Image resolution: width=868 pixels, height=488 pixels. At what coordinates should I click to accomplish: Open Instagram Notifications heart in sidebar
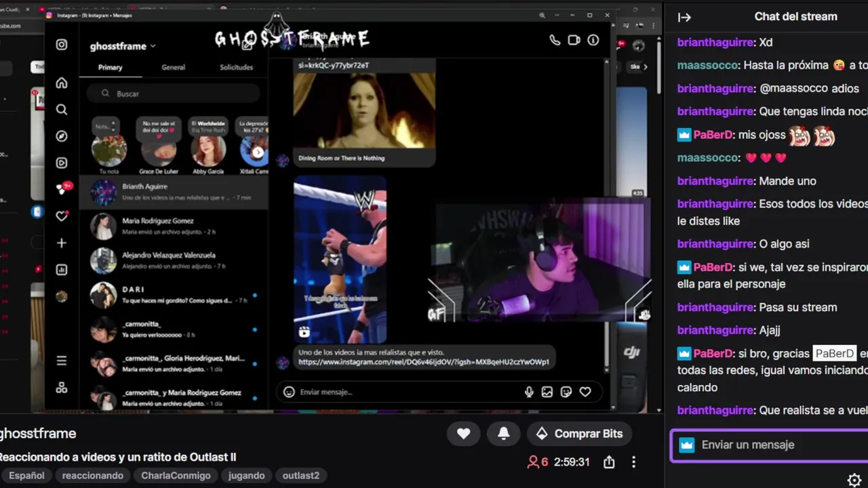coord(62,216)
